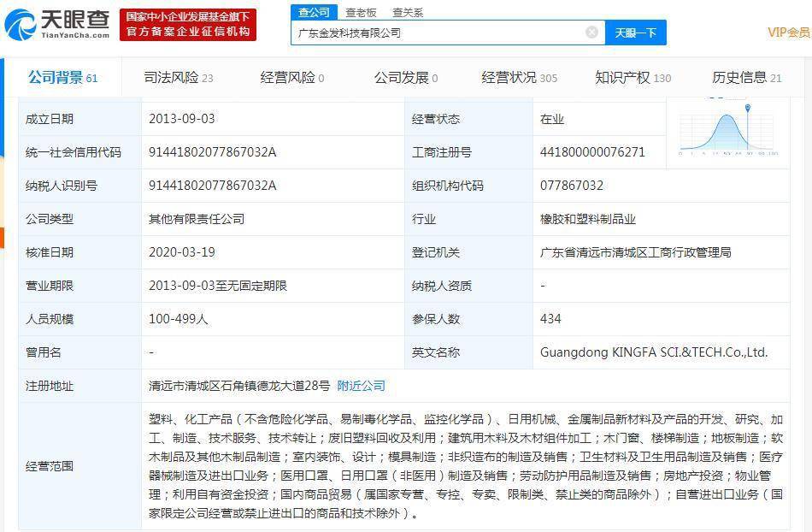This screenshot has width=812, height=532.
Task: Select the approval date 2020-03-19
Action: pos(182,252)
